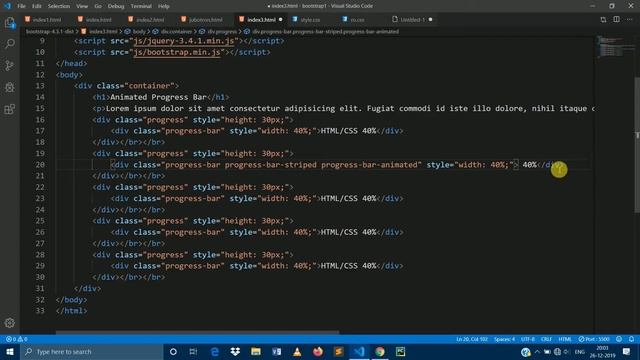Switch to the Untitled-1 tab
The height and width of the screenshot is (360, 640).
tap(412, 20)
